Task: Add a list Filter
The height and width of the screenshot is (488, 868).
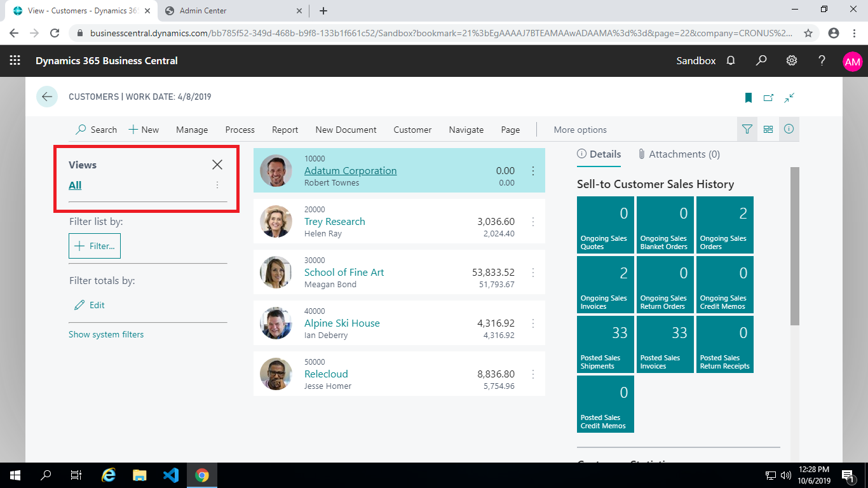Action: (95, 246)
